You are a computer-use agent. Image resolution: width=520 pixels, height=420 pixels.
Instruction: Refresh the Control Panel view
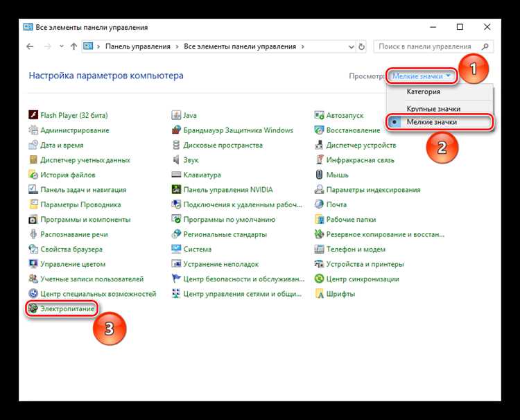coord(361,46)
